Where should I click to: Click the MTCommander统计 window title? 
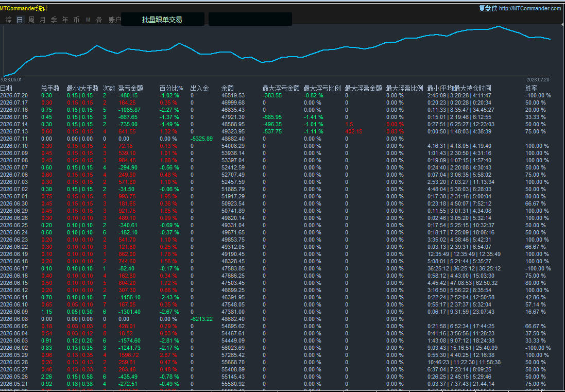coord(24,8)
